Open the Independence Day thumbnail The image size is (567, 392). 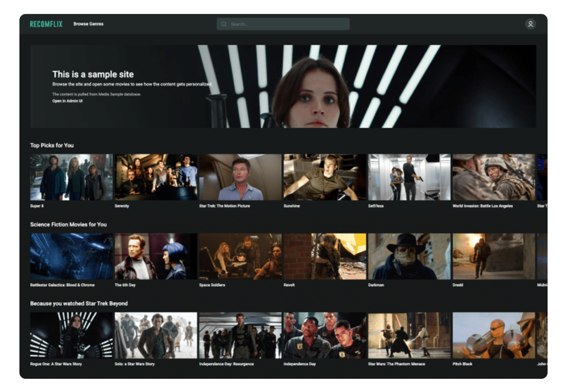(x=325, y=335)
